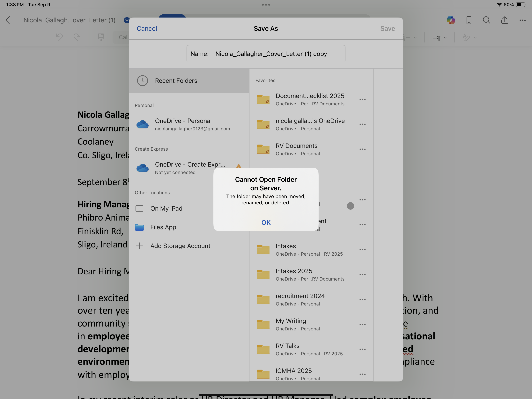Viewport: 532px width, 399px height.
Task: Tap the Wi-Fi status icon
Action: coord(499,4)
